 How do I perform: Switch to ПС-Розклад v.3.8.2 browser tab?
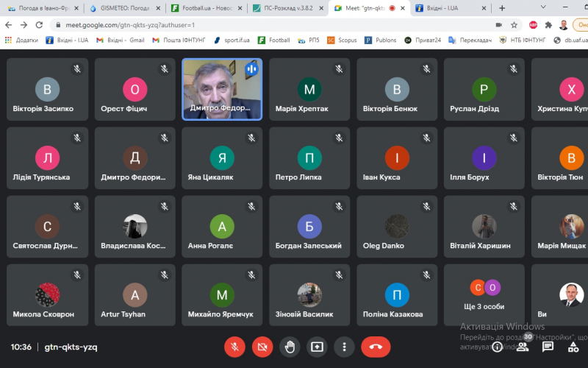pos(288,8)
